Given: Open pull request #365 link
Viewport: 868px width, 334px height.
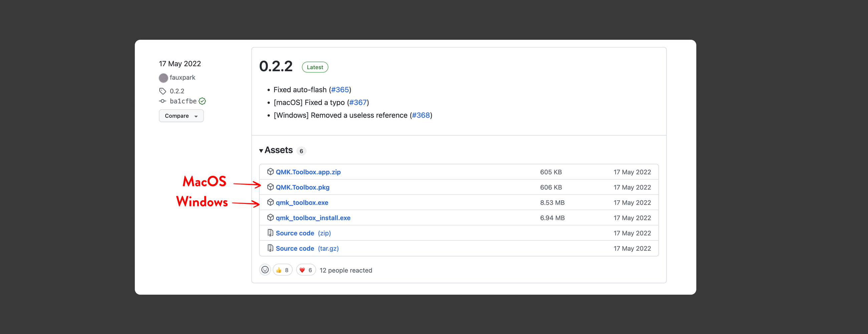Looking at the screenshot, I should pyautogui.click(x=340, y=90).
